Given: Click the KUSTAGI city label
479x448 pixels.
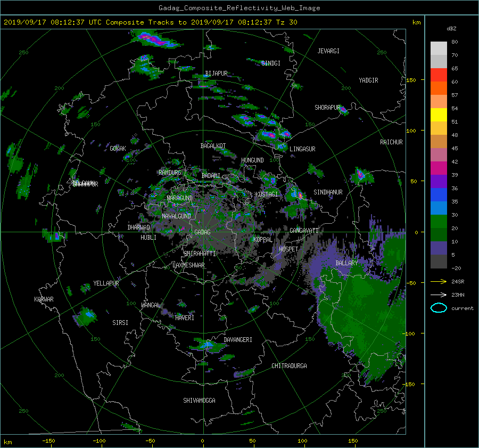Looking at the screenshot, I should tap(267, 194).
